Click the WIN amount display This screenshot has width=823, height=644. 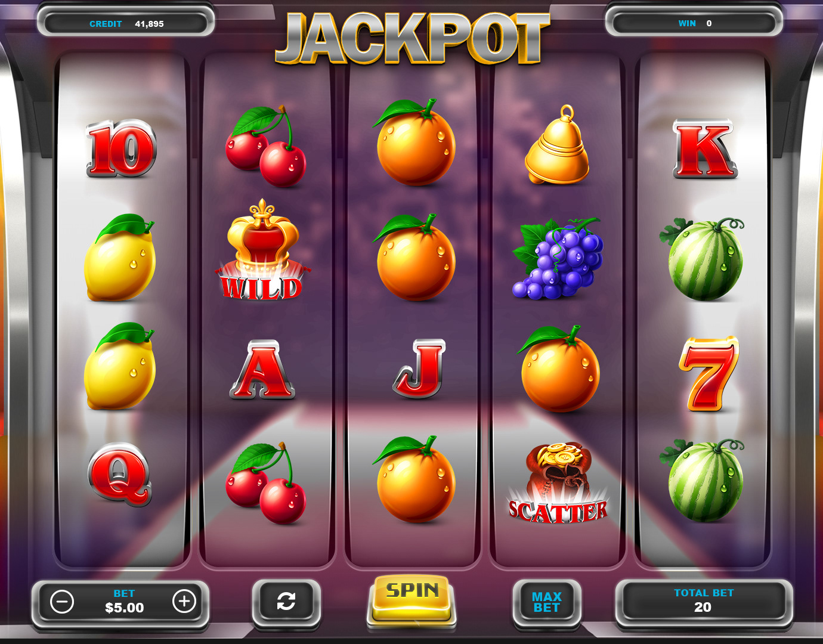click(695, 23)
